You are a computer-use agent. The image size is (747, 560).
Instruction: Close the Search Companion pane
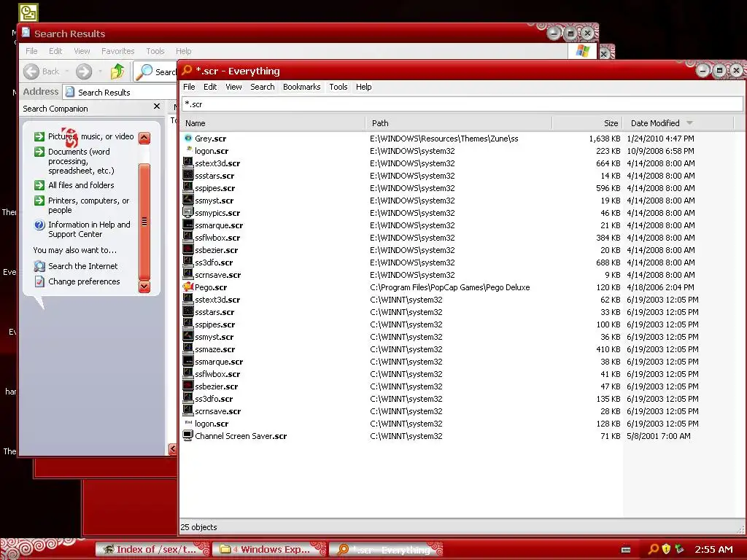[x=157, y=106]
